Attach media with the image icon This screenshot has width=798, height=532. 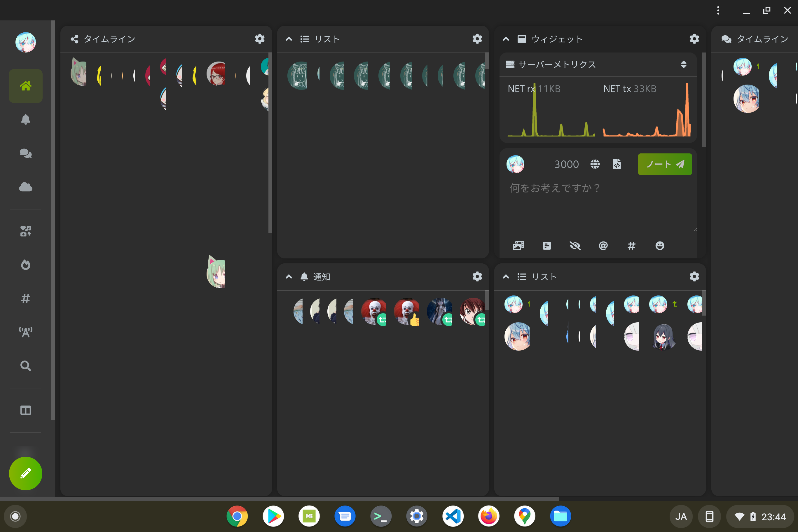click(518, 246)
